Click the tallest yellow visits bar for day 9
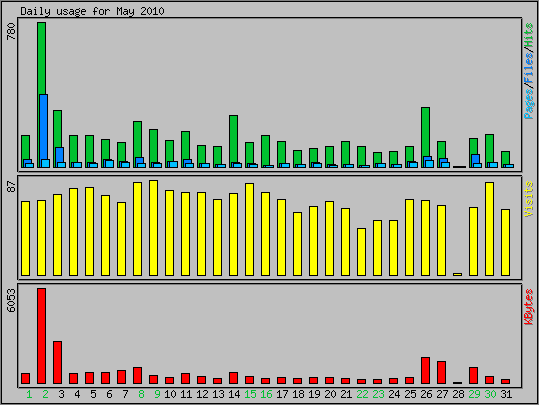The height and width of the screenshot is (405, 539). point(153,228)
